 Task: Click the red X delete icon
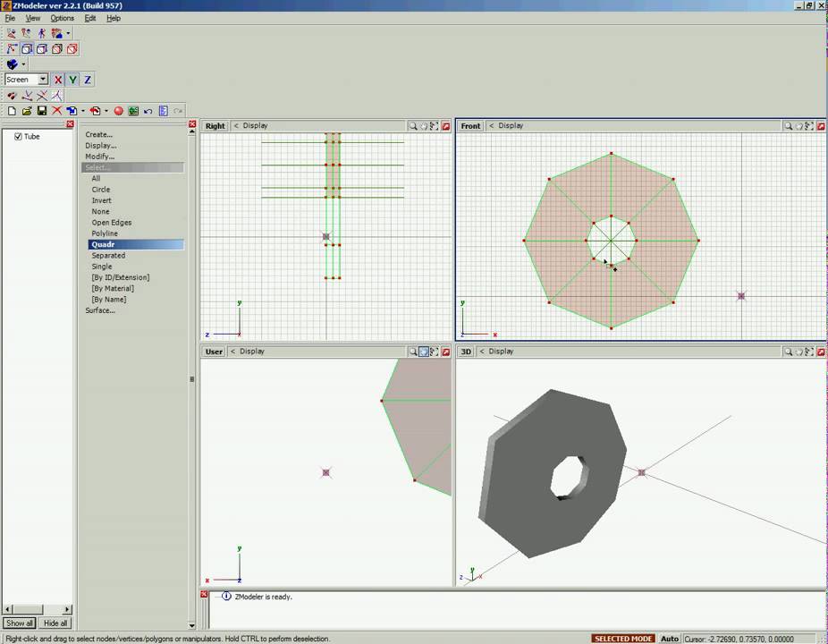coord(56,111)
